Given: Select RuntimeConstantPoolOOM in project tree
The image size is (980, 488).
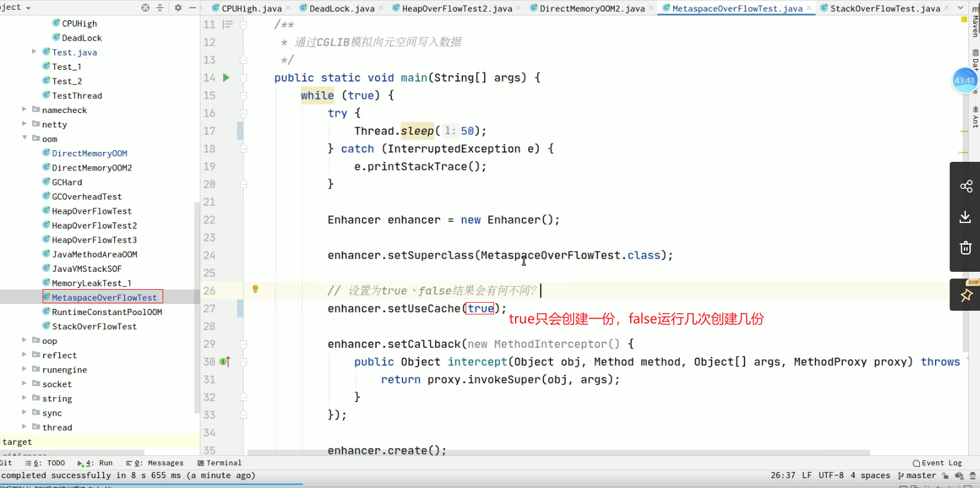Looking at the screenshot, I should click(106, 312).
